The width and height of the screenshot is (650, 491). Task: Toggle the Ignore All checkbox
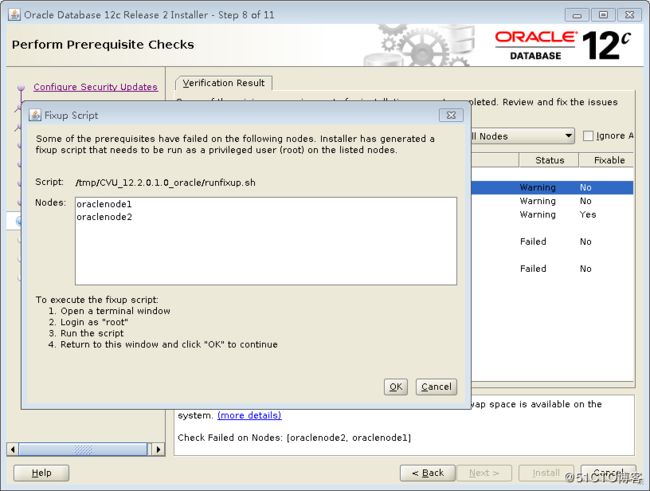click(x=588, y=136)
